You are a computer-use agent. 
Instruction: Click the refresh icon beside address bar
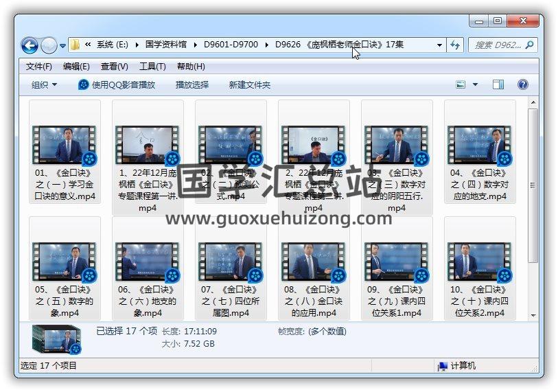click(454, 45)
